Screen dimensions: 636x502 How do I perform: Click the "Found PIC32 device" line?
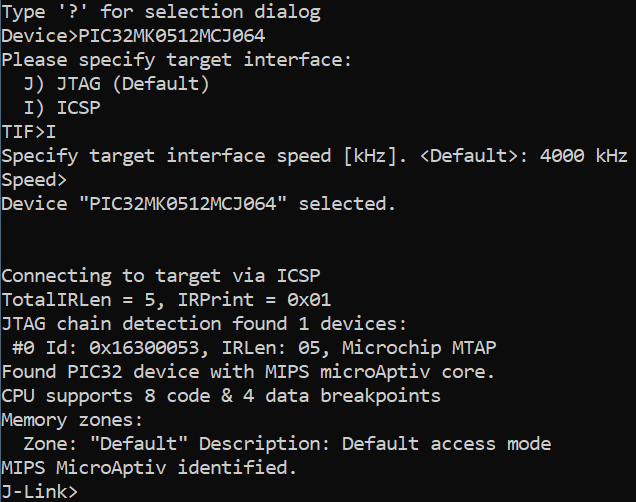pyautogui.click(x=248, y=372)
